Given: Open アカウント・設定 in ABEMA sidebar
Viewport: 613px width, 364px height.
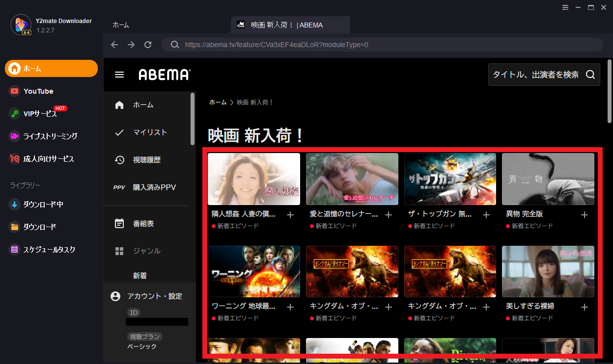Looking at the screenshot, I should click(x=154, y=296).
